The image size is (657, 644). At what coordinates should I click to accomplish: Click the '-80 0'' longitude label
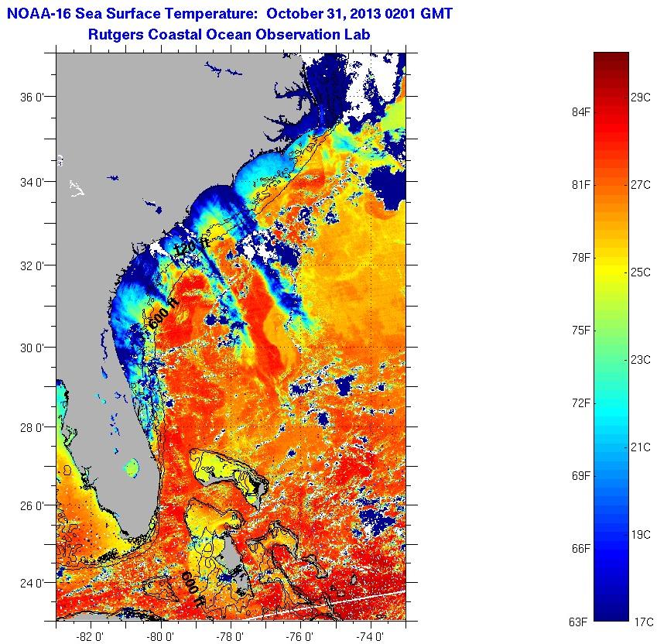160,636
